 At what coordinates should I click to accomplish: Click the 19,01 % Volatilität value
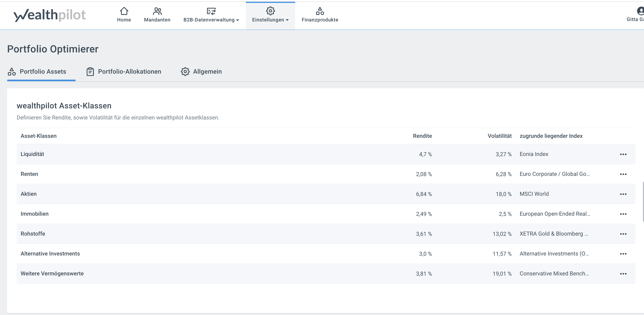[x=502, y=274]
